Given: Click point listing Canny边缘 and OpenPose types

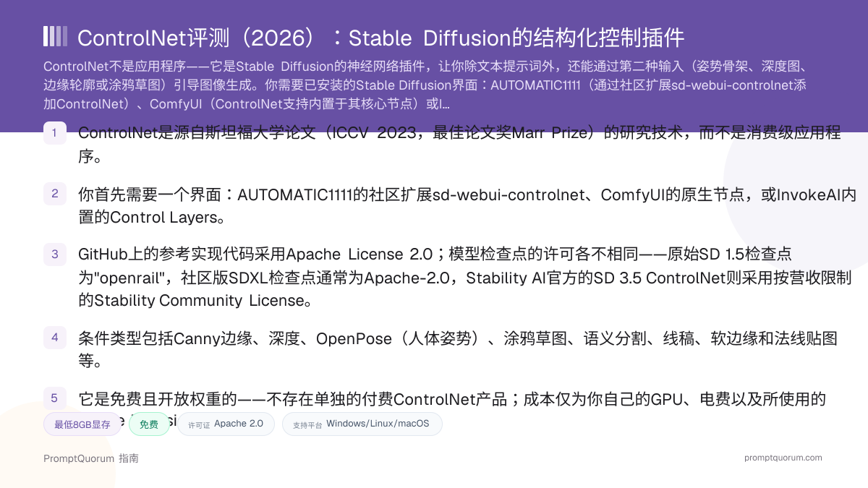Looking at the screenshot, I should point(458,349).
